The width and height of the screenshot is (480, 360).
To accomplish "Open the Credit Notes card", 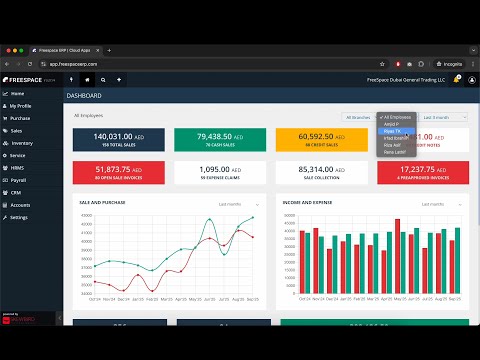I will (443, 141).
